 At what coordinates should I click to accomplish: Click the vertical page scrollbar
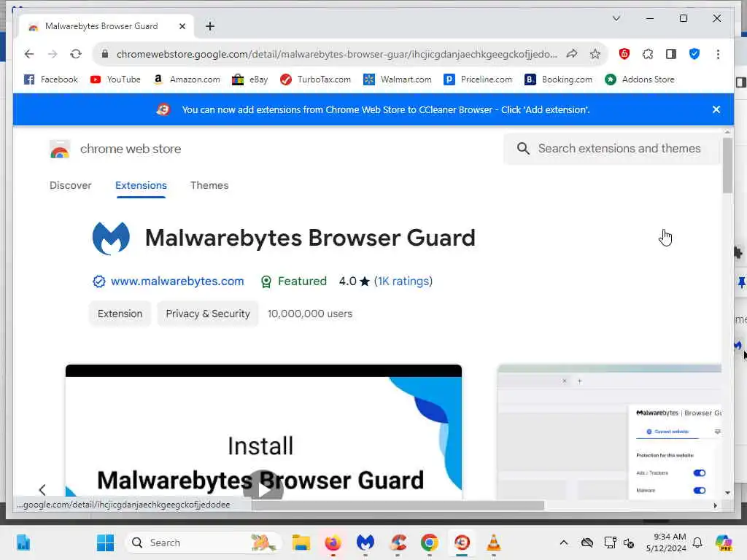[x=727, y=166]
